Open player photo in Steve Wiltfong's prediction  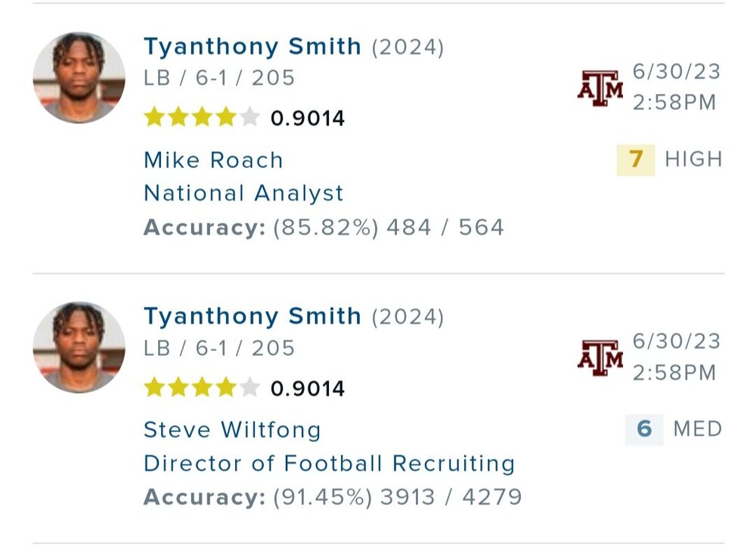tap(79, 348)
